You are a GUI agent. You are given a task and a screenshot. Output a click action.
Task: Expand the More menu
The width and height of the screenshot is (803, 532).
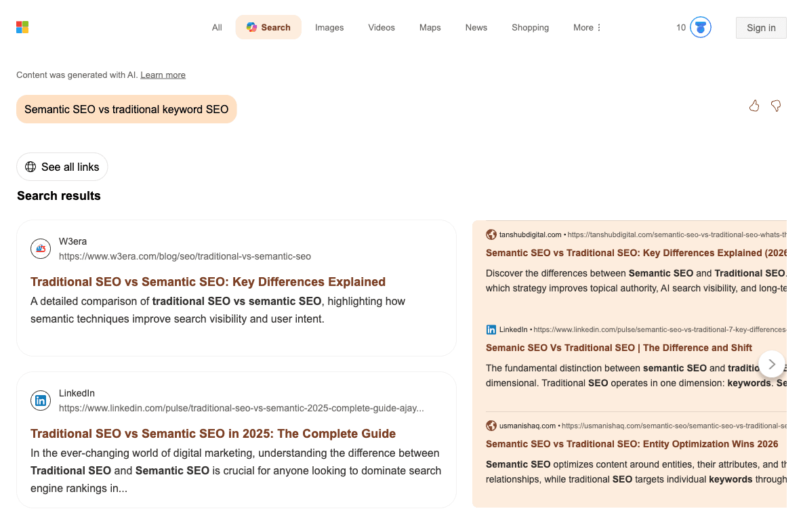coord(587,28)
